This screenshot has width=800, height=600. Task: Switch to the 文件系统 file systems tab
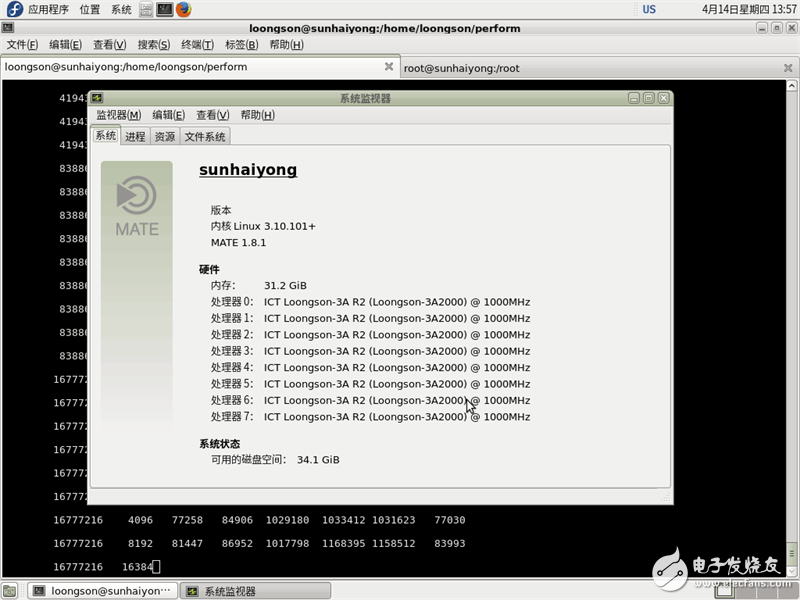[205, 136]
